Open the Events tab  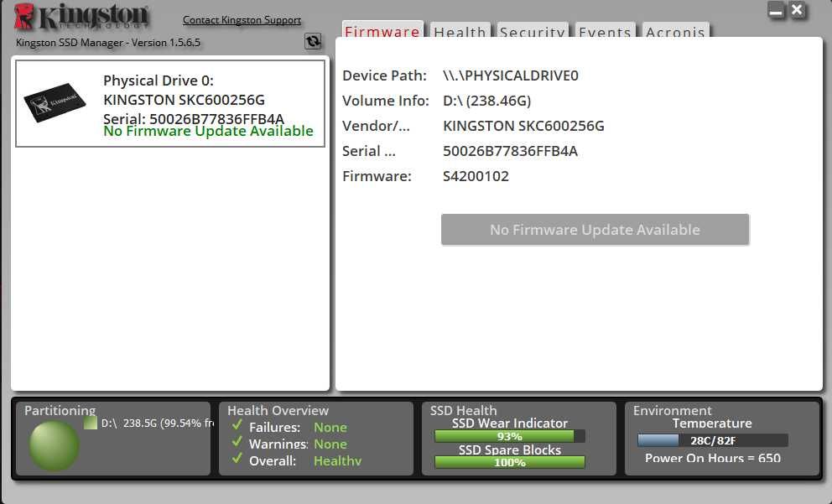[x=605, y=31]
